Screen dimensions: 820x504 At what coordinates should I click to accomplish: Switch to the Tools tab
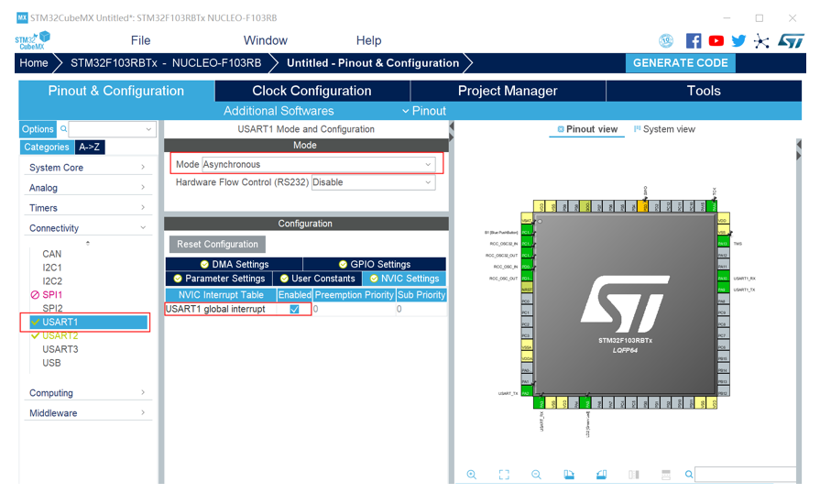(704, 91)
